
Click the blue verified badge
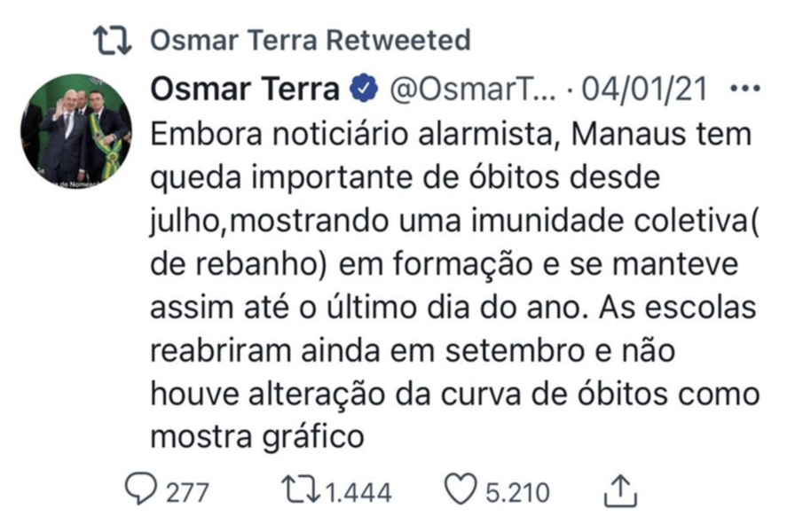(x=365, y=90)
